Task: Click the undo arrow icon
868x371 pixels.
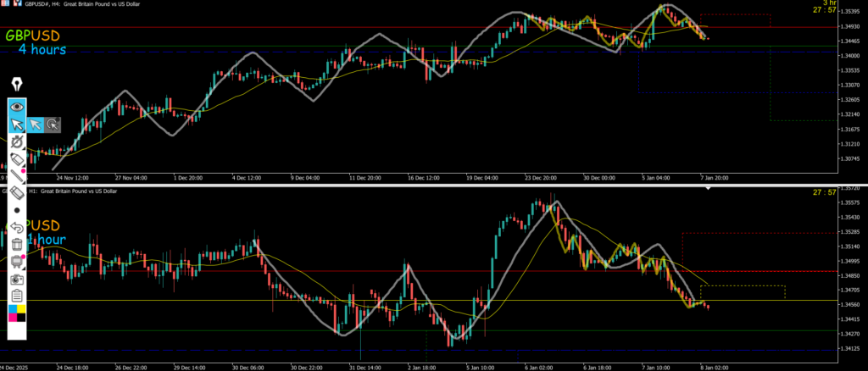Action: click(17, 227)
